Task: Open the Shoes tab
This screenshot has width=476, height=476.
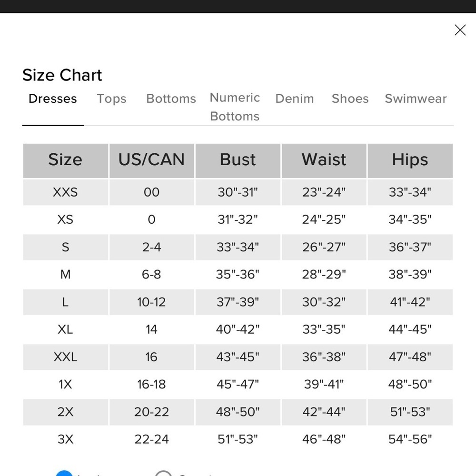Action: 350,99
